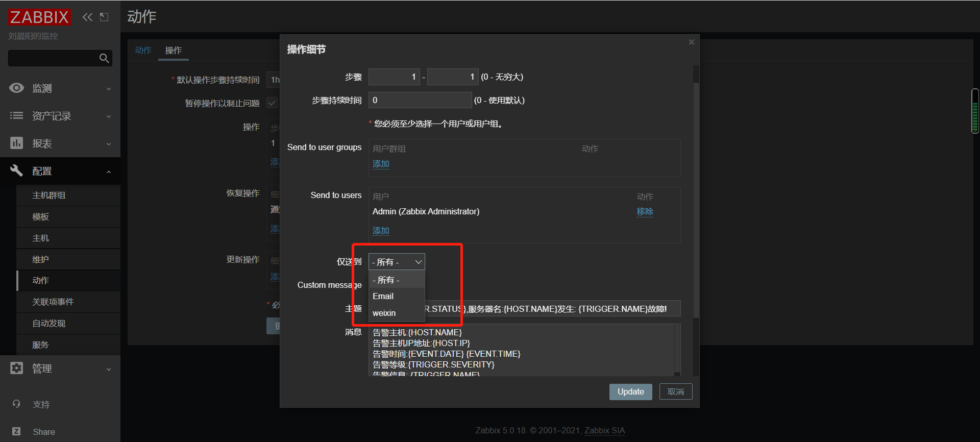Click the step 'from' input field
The width and height of the screenshot is (980, 442).
394,77
